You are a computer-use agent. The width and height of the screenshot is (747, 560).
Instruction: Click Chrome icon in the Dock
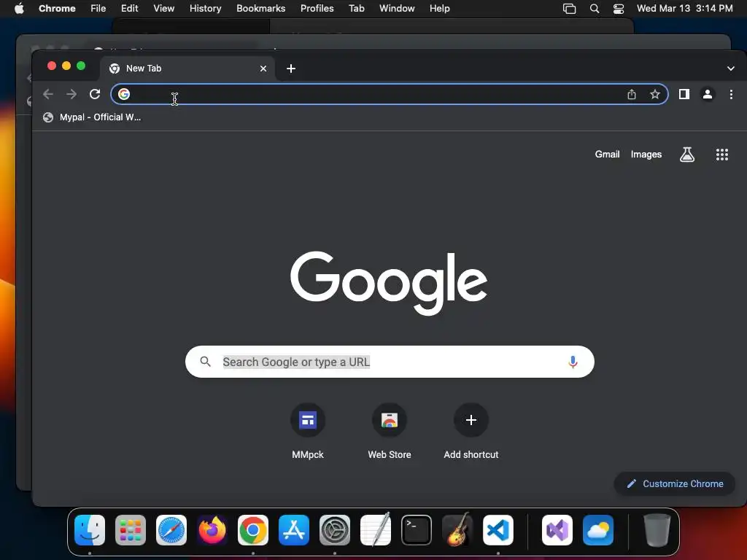point(253,530)
